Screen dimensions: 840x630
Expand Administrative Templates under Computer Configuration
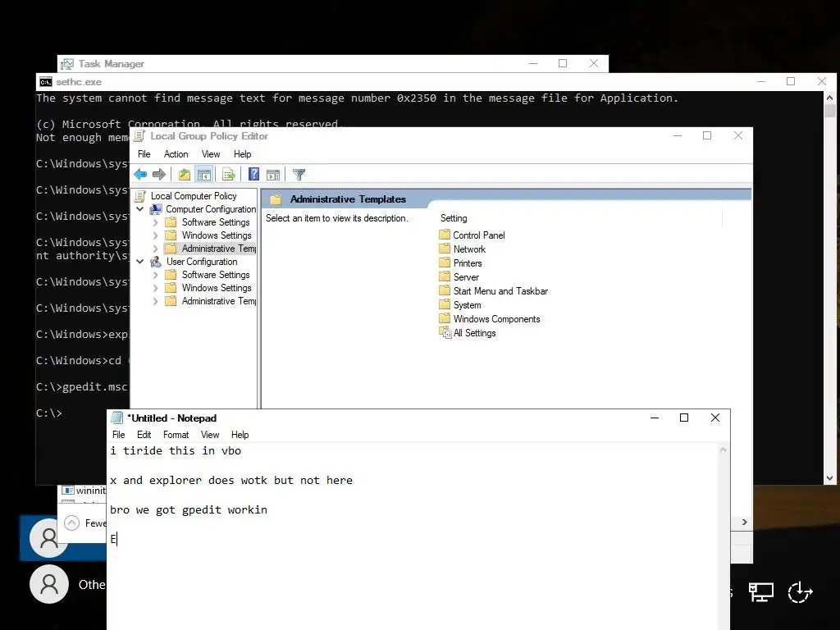click(155, 249)
